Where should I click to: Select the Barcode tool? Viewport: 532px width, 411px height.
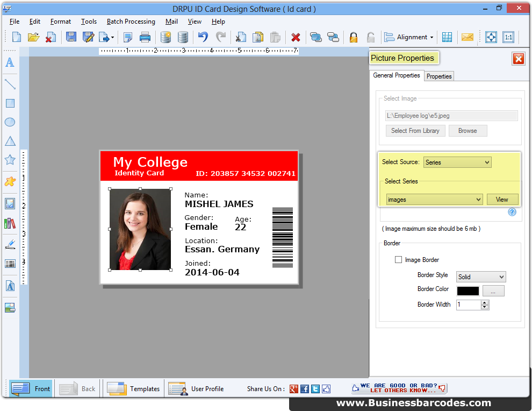(9, 264)
